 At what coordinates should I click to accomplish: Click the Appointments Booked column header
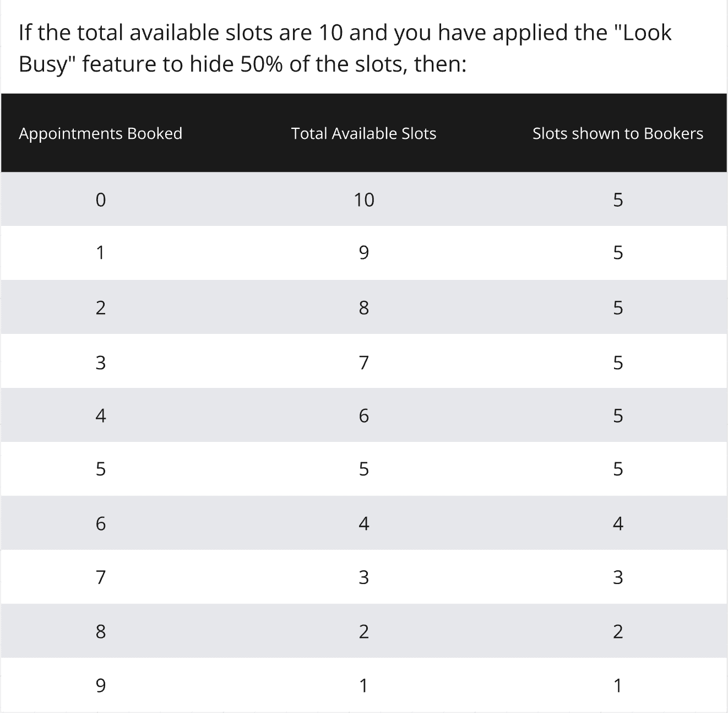(x=100, y=133)
